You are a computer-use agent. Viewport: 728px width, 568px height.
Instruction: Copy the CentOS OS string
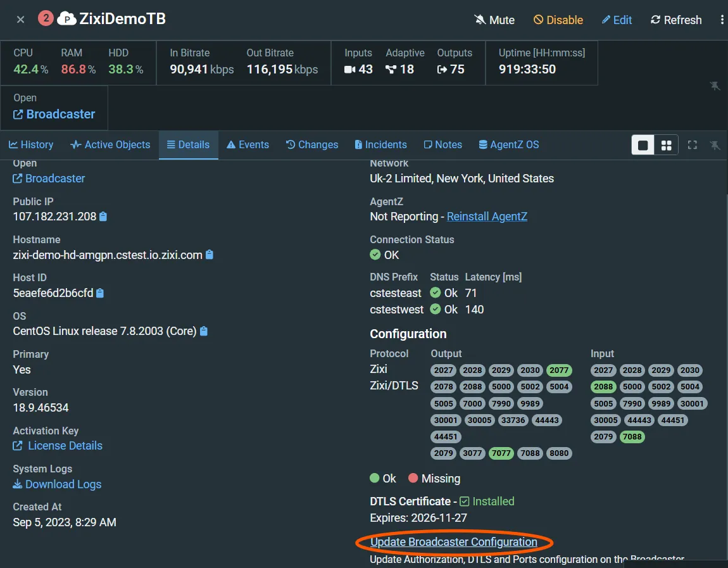(x=204, y=331)
